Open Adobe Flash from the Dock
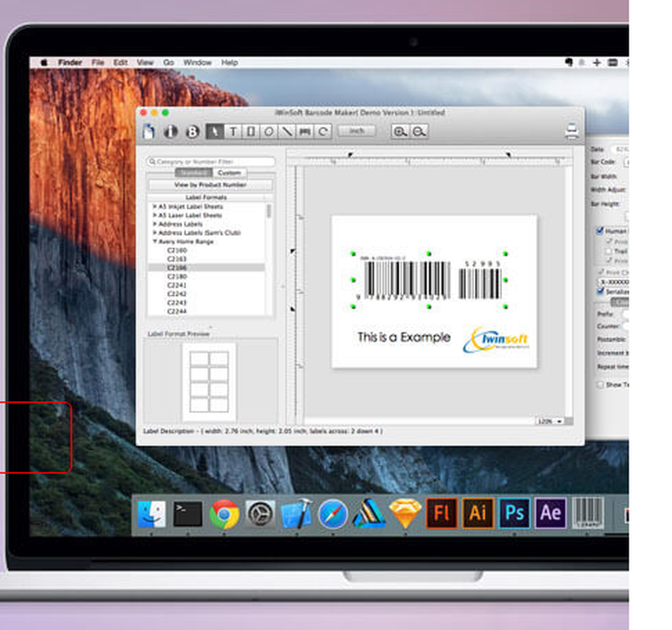 442,512
